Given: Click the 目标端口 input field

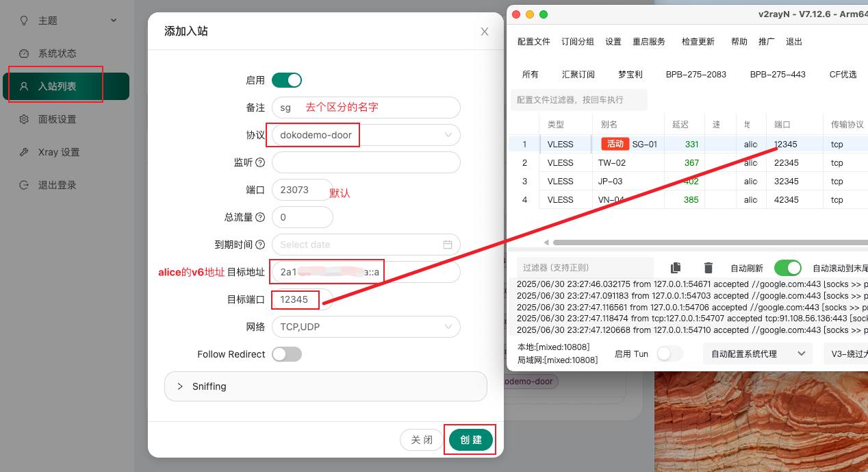Looking at the screenshot, I should (x=302, y=299).
